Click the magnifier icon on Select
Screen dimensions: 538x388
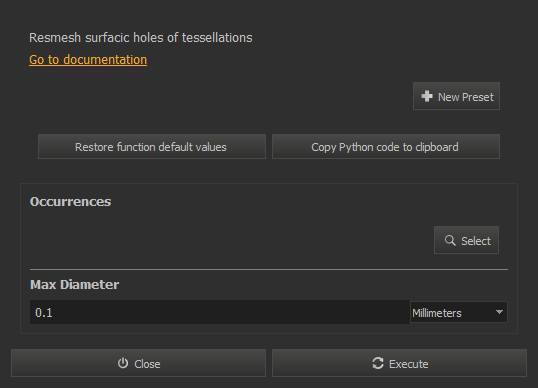pyautogui.click(x=450, y=240)
